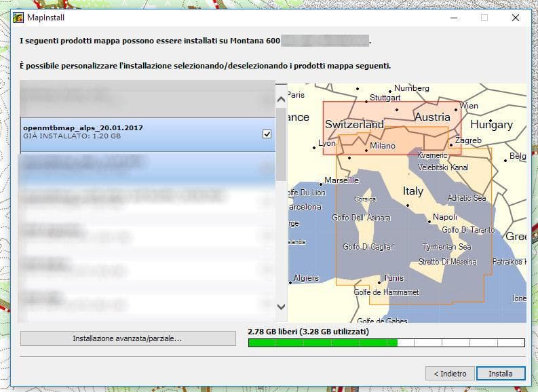The width and height of the screenshot is (538, 392).
Task: Click the scroll up arrow of the map list
Action: [x=282, y=100]
